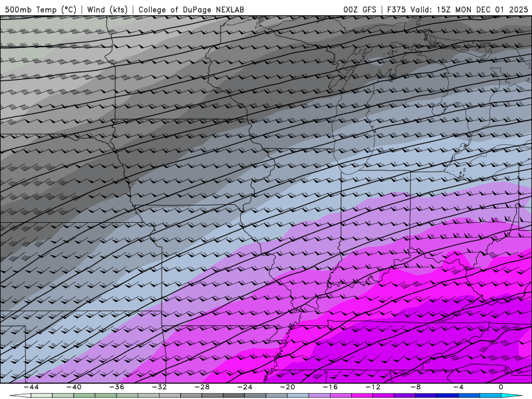Click the -44 colorbar label
This screenshot has width=532, height=399.
pyautogui.click(x=31, y=387)
